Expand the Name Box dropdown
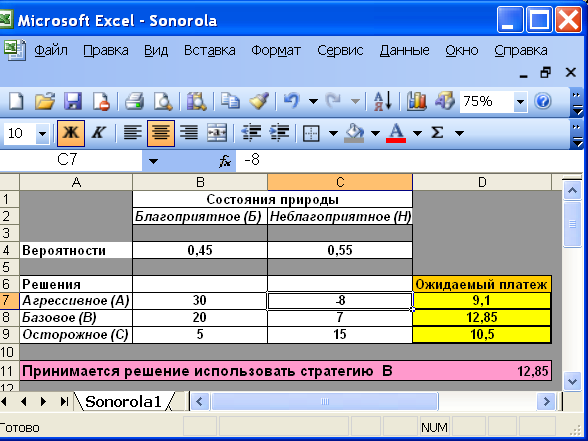Screen dimensions: 588x441 pos(153,162)
